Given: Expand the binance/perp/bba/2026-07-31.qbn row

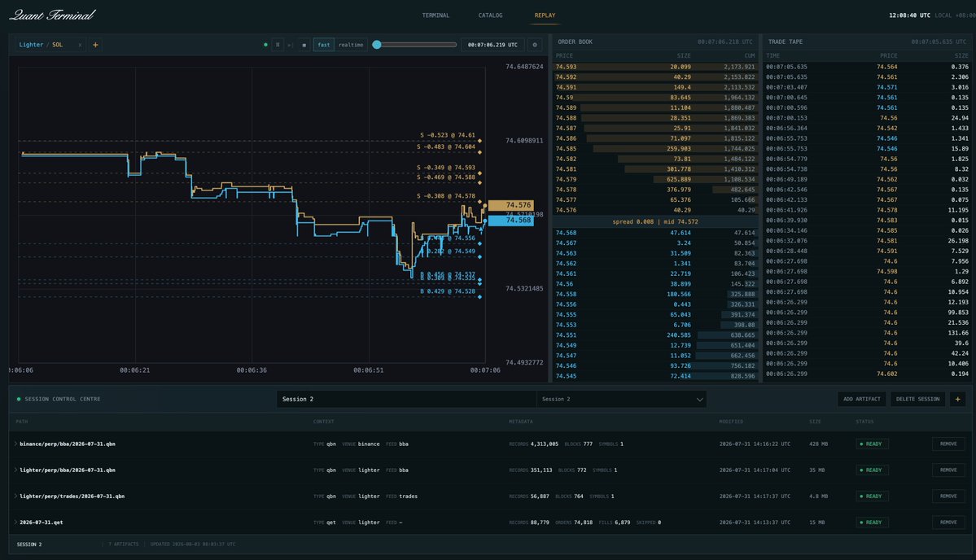Looking at the screenshot, I should click(x=15, y=444).
